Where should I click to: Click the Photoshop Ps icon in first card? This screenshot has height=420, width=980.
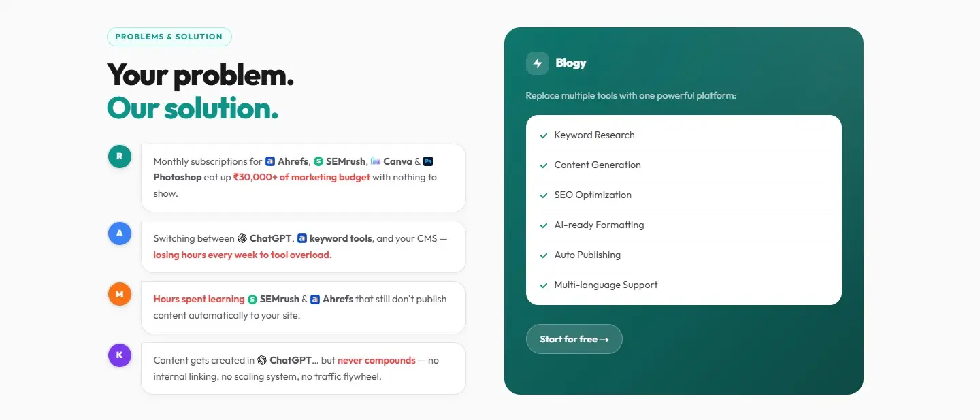[x=428, y=161]
